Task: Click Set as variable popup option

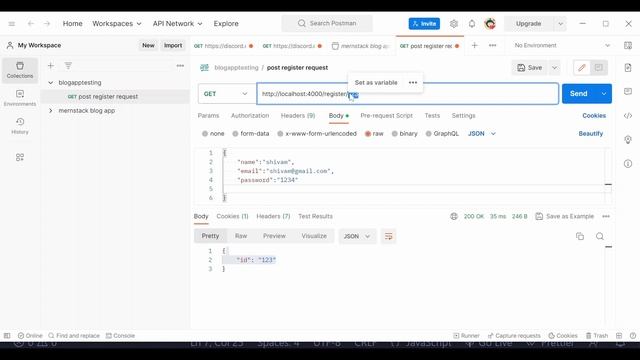Action: pos(376,82)
